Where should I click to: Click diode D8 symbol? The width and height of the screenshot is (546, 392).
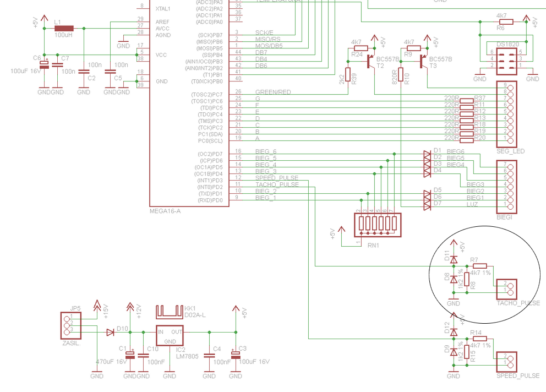pyautogui.click(x=454, y=279)
